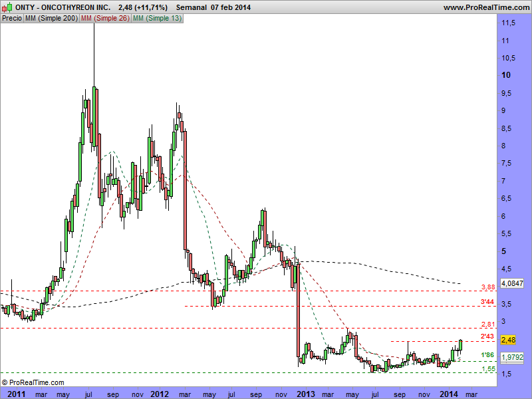The width and height of the screenshot is (532, 399).
Task: Click the 1,55 support level label
Action: [489, 369]
